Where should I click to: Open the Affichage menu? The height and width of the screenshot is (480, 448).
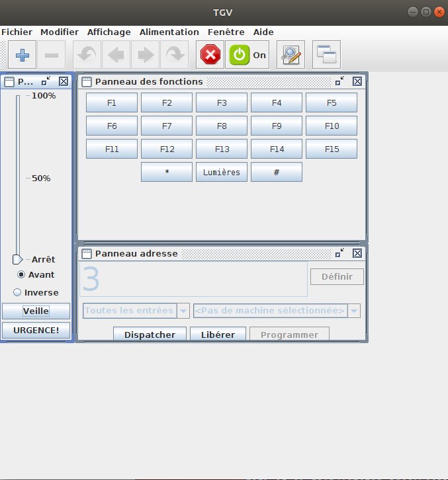tap(109, 32)
